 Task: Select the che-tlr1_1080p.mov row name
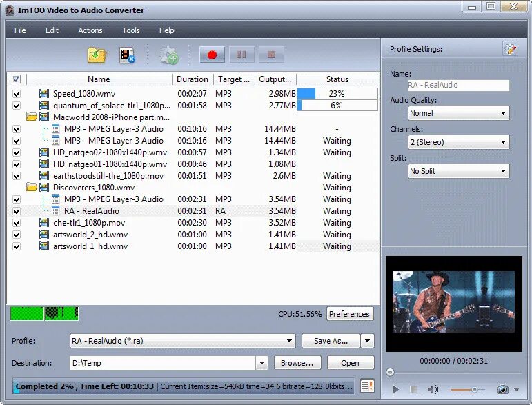click(89, 223)
